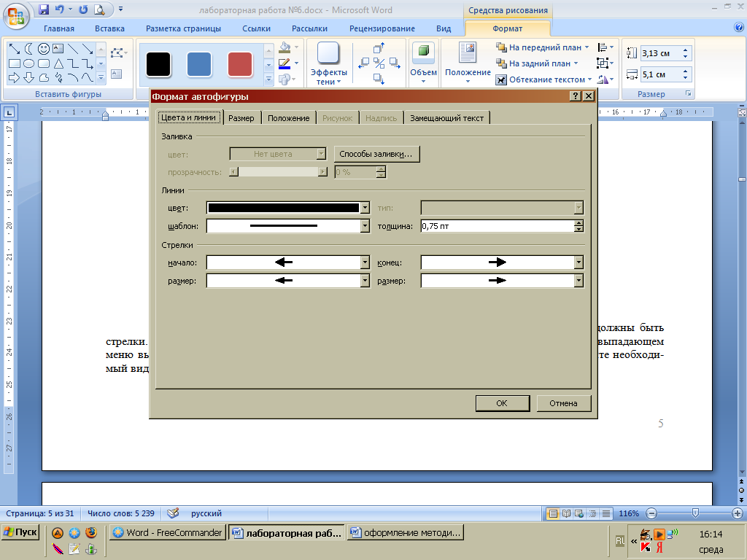Open Word help question mark icon
Viewport: 747px width, 560px height.
(739, 27)
